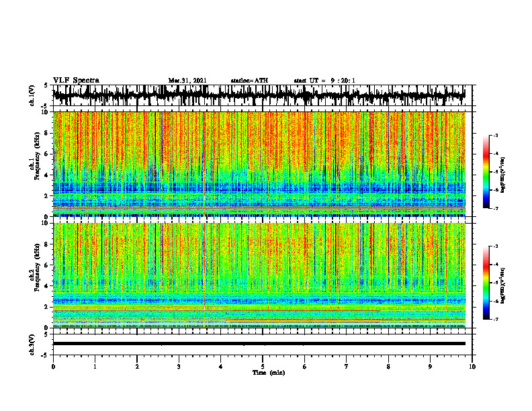Click the "4" kHz tick of ch.2 spectrogram
Screen dimensions: 532x411
[47, 286]
